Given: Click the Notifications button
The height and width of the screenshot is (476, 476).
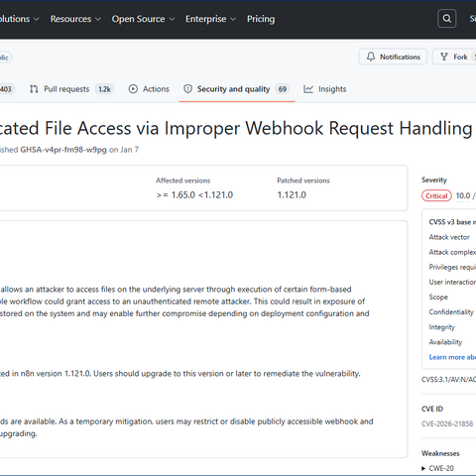Looking at the screenshot, I should [393, 57].
